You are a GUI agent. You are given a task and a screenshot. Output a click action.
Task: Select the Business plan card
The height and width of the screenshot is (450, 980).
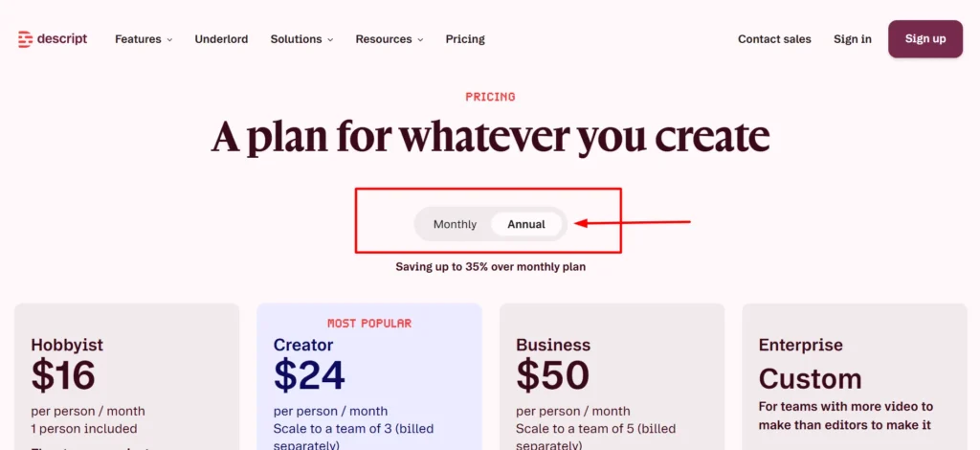612,377
